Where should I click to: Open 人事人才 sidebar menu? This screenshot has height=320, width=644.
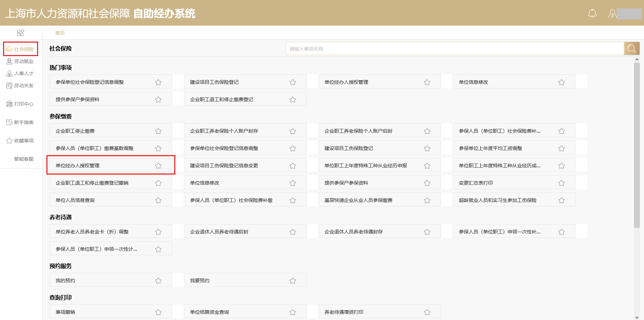tap(20, 73)
